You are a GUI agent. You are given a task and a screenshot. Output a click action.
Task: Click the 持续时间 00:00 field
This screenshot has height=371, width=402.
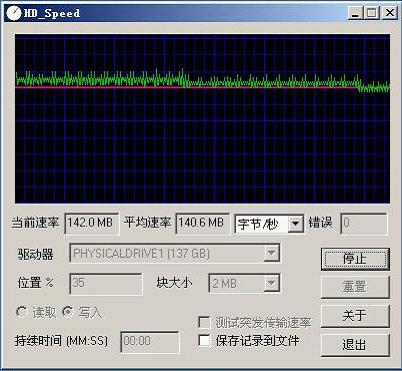point(150,341)
